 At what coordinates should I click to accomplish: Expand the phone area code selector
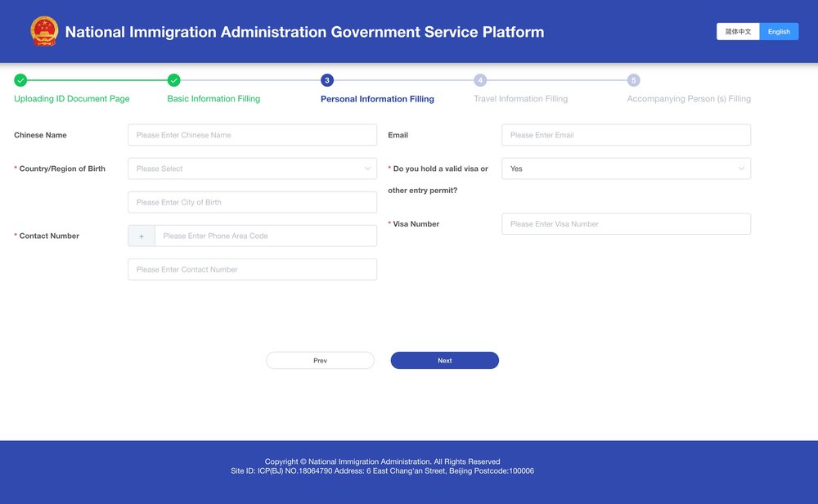coord(141,236)
